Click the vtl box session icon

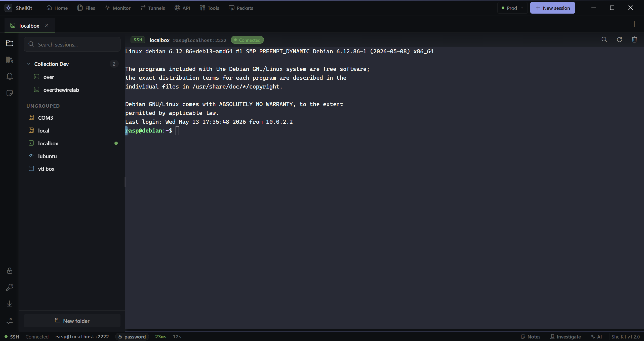pos(31,168)
